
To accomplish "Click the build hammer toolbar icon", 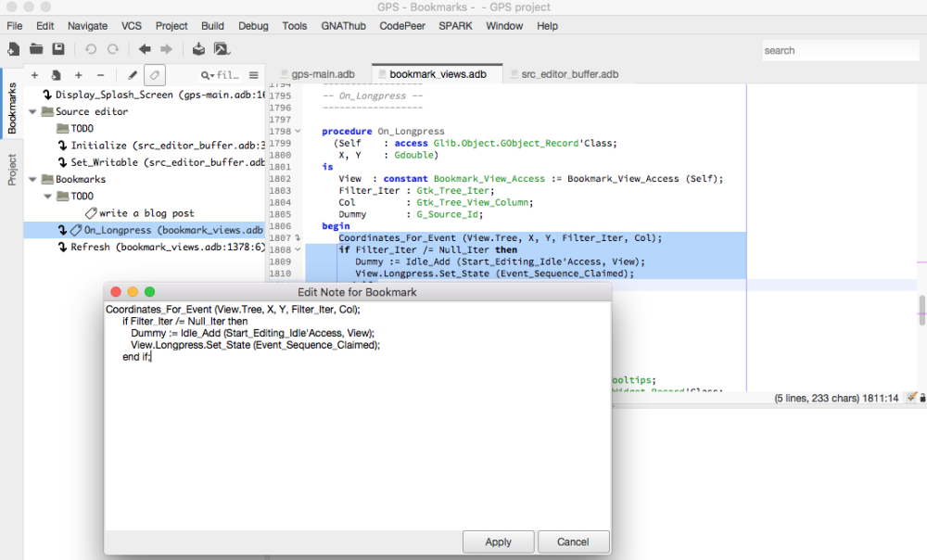I will tap(222, 49).
